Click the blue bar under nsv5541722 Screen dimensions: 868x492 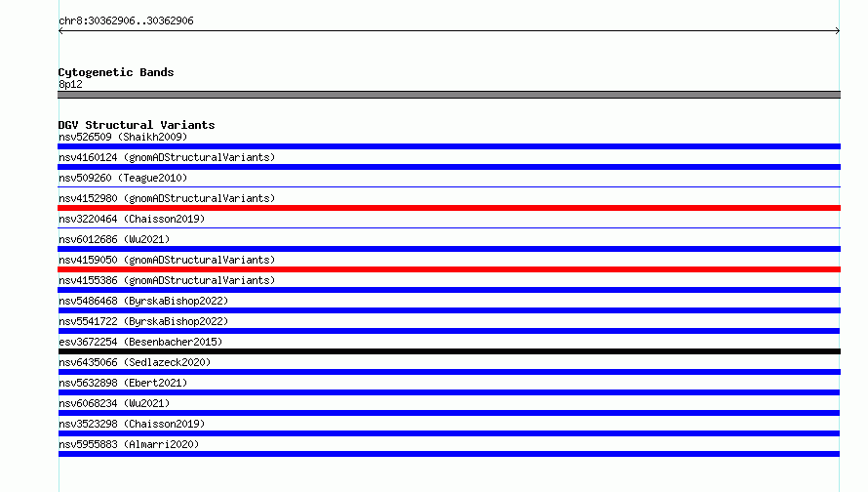coord(449,331)
